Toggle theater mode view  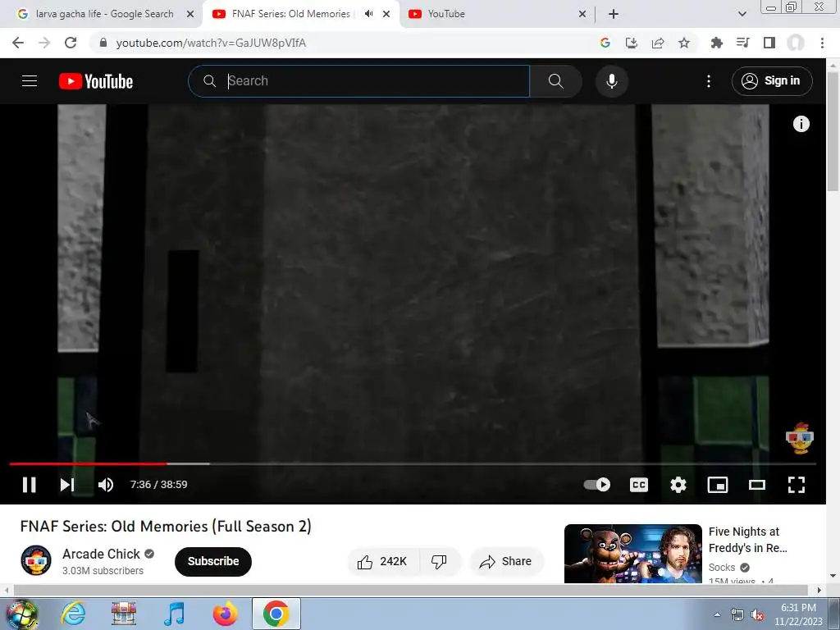757,485
